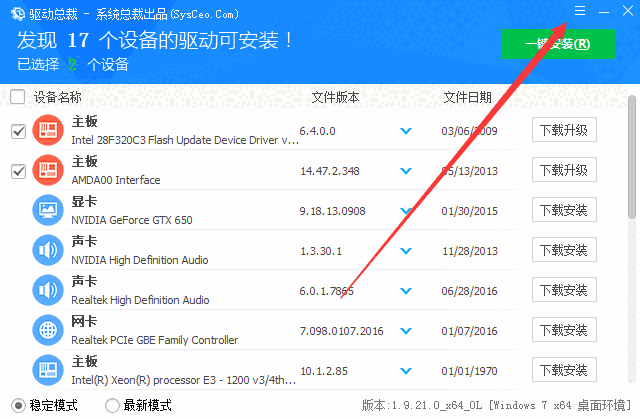Screen dimensions: 640x419
Task: Open the hamburger menu in title bar
Action: pos(580,11)
